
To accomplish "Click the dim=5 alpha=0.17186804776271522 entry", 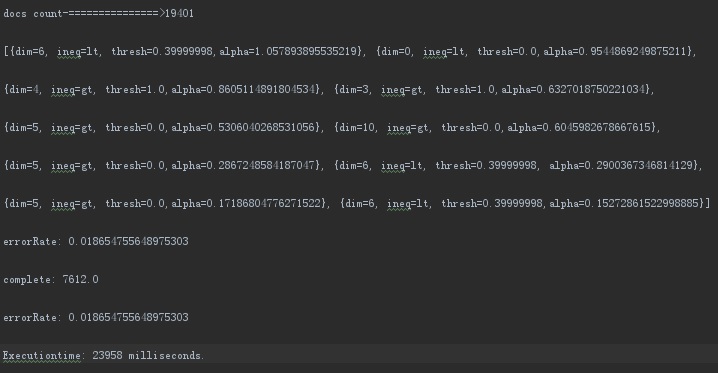I will click(x=167, y=203).
